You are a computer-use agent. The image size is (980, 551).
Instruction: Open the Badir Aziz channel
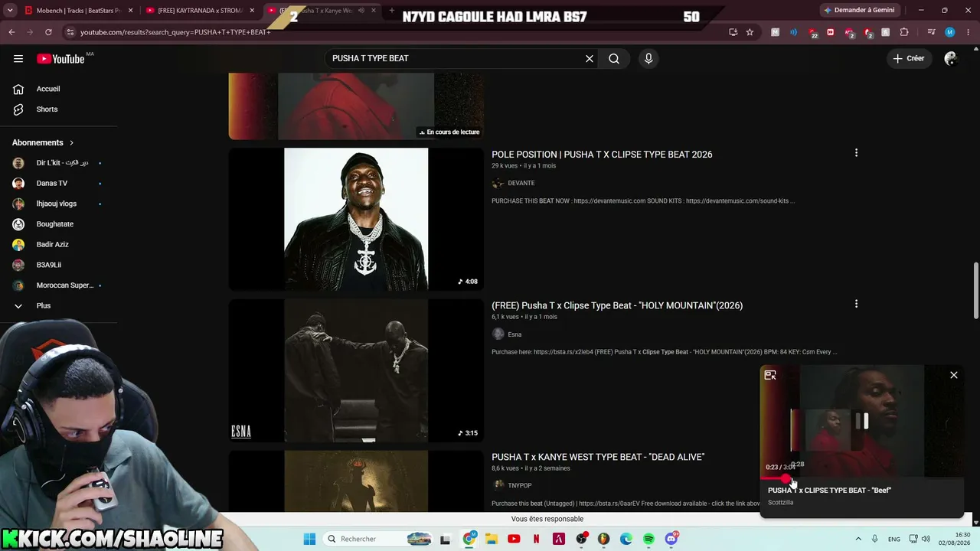coord(59,245)
